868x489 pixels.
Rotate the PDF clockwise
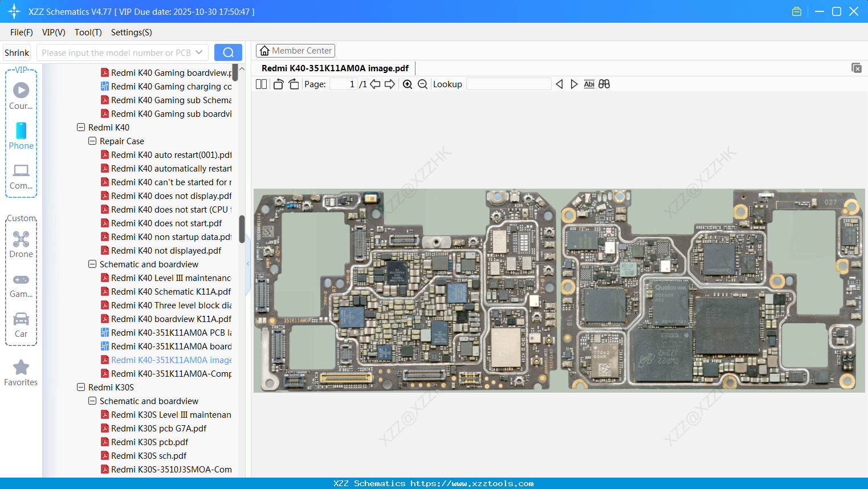click(294, 84)
